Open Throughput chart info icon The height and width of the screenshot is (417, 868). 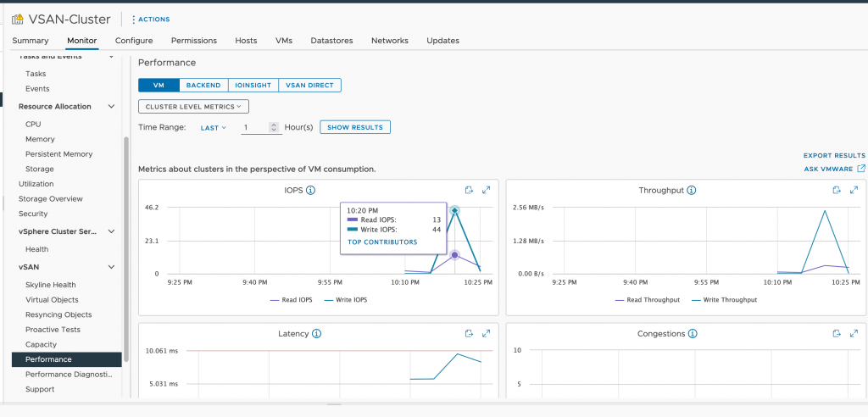(692, 191)
